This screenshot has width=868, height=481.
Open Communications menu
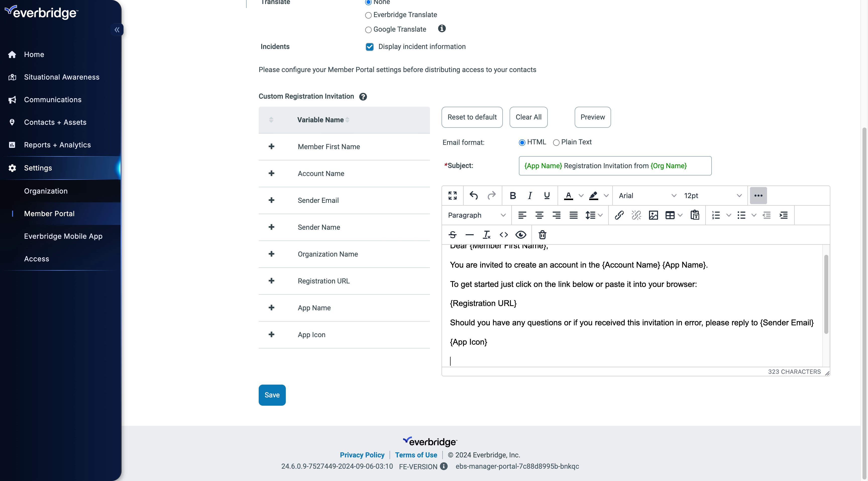pos(52,100)
